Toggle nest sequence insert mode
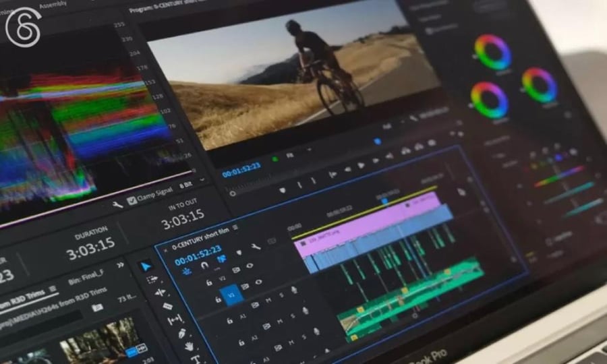Viewport: 607px width, 364px height. [187, 271]
